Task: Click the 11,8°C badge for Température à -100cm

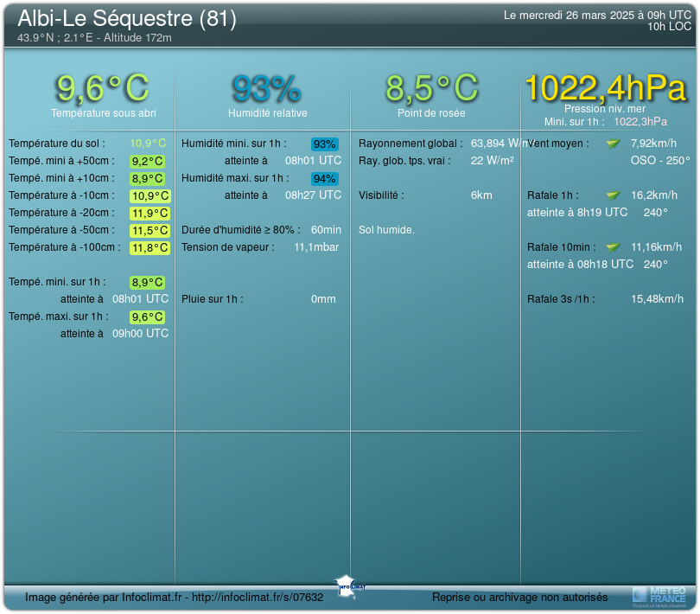Action: point(150,247)
